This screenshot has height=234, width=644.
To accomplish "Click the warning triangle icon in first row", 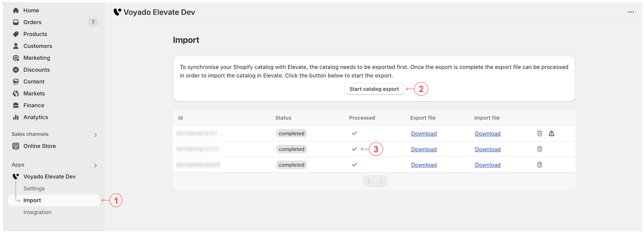I will [x=552, y=133].
